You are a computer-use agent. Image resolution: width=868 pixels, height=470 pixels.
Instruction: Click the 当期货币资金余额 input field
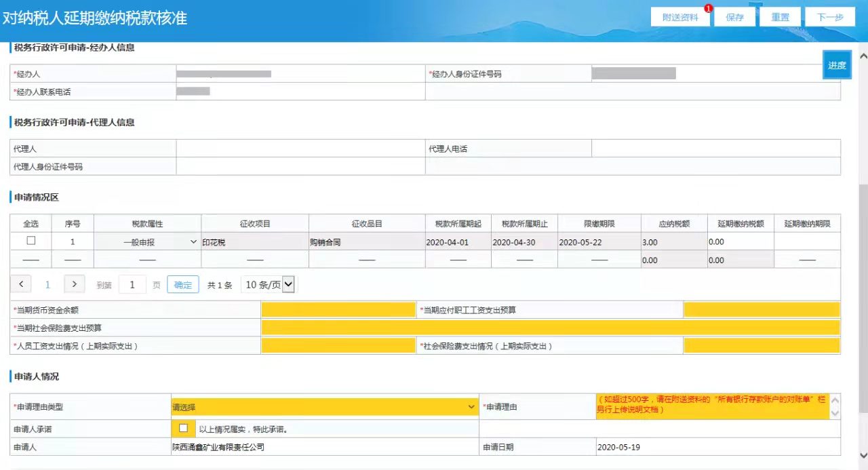tap(337, 309)
